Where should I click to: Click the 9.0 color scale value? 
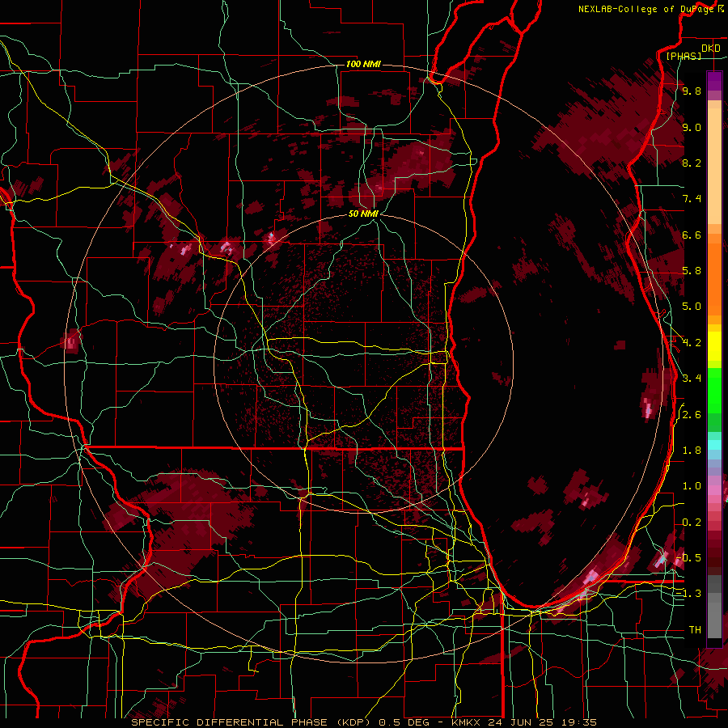click(692, 127)
